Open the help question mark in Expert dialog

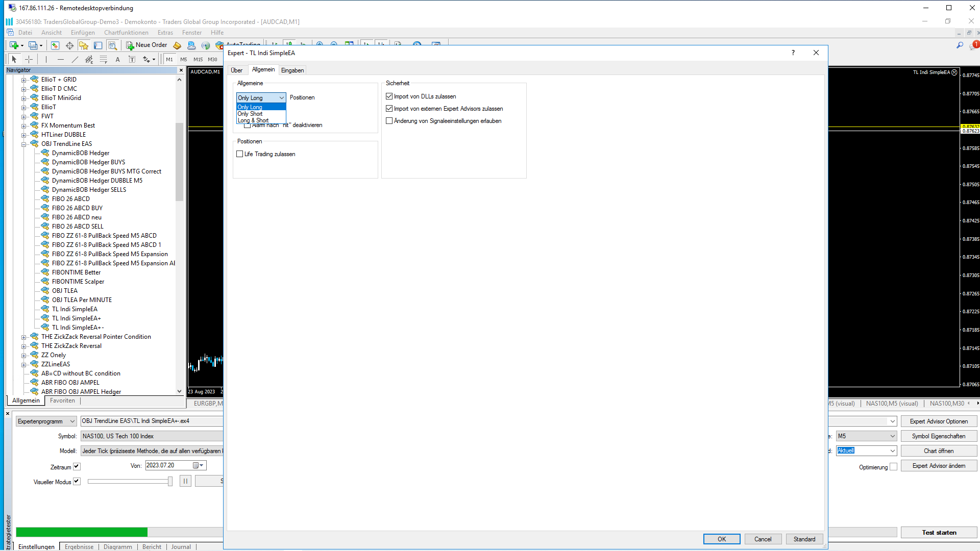tap(793, 53)
